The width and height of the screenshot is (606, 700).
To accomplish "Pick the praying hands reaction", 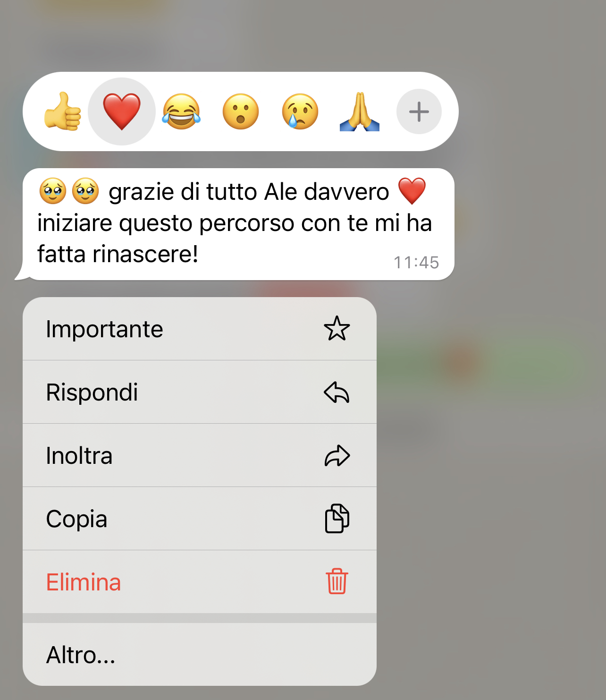I will click(x=360, y=111).
